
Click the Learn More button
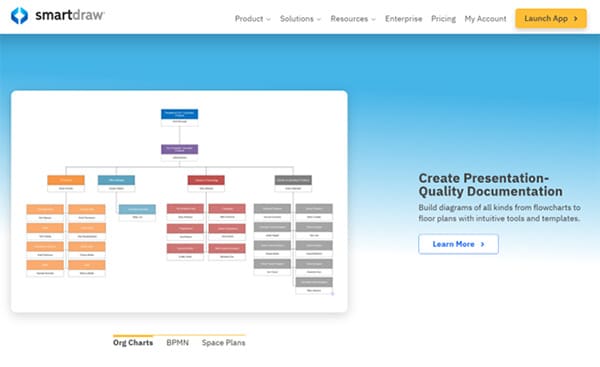pyautogui.click(x=458, y=244)
